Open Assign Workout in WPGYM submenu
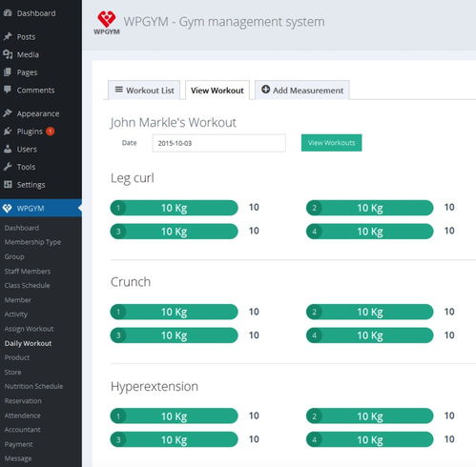 click(x=29, y=329)
